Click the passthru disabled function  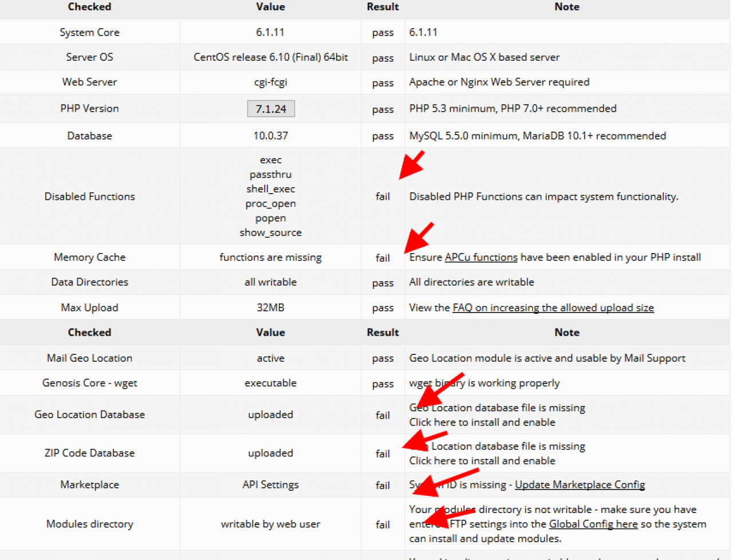(270, 174)
